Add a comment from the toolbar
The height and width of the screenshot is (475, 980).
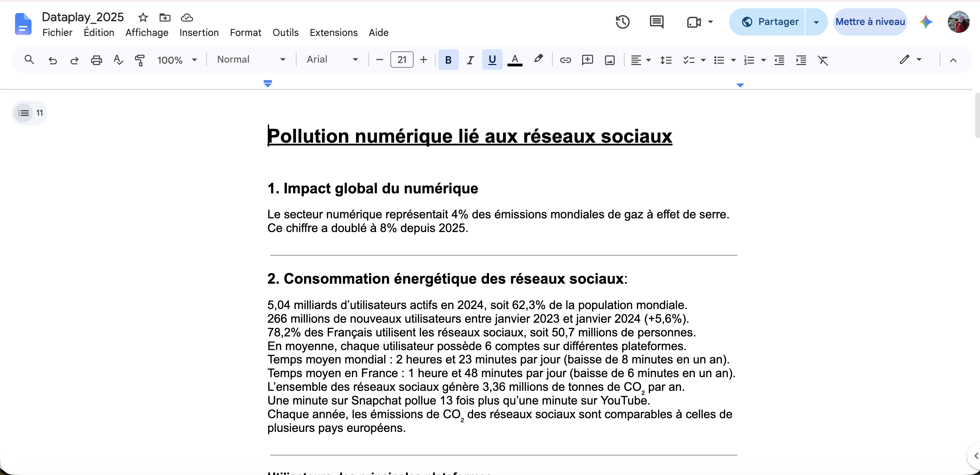[587, 60]
